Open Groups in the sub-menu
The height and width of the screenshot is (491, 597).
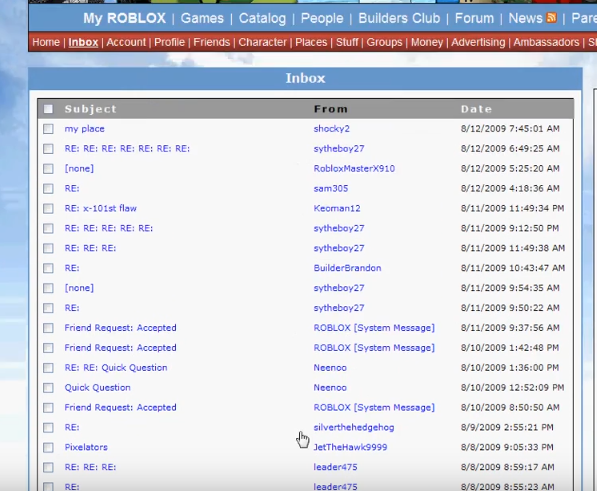[x=385, y=42]
